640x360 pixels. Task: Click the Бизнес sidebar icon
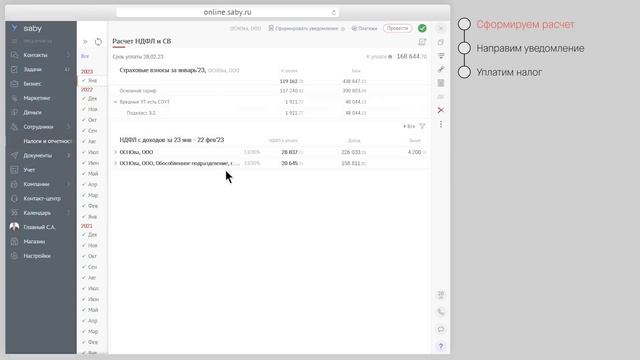14,83
